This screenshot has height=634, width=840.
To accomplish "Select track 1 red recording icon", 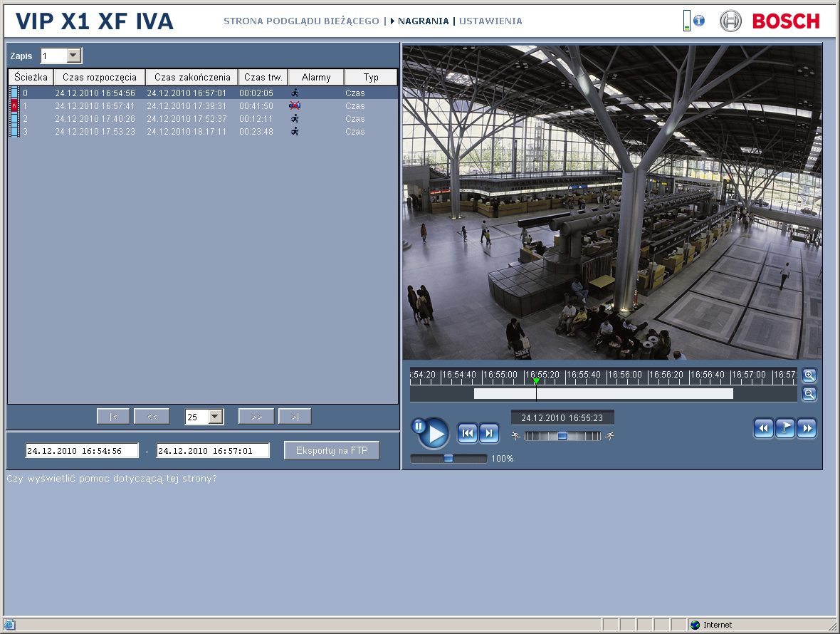I will [14, 106].
